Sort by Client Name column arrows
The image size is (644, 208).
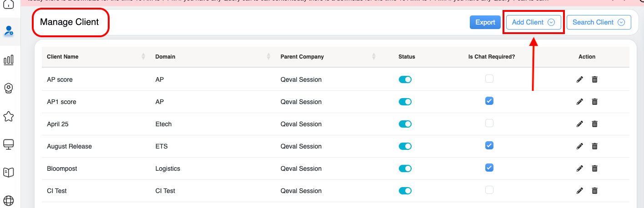click(x=143, y=57)
